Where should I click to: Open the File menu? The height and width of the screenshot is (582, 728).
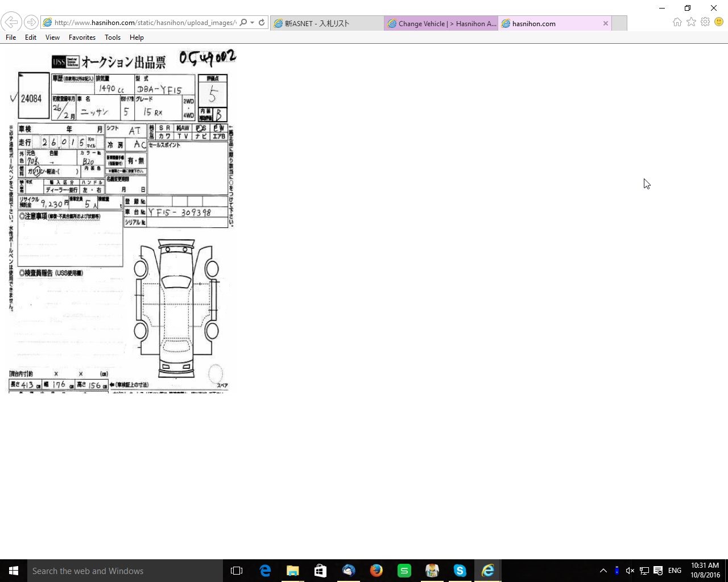11,38
